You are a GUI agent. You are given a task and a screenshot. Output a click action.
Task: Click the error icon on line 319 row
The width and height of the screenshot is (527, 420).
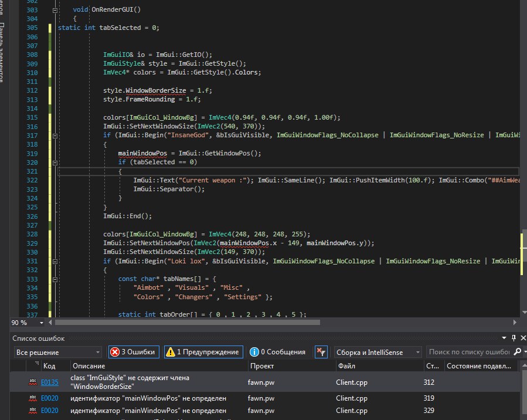32,399
